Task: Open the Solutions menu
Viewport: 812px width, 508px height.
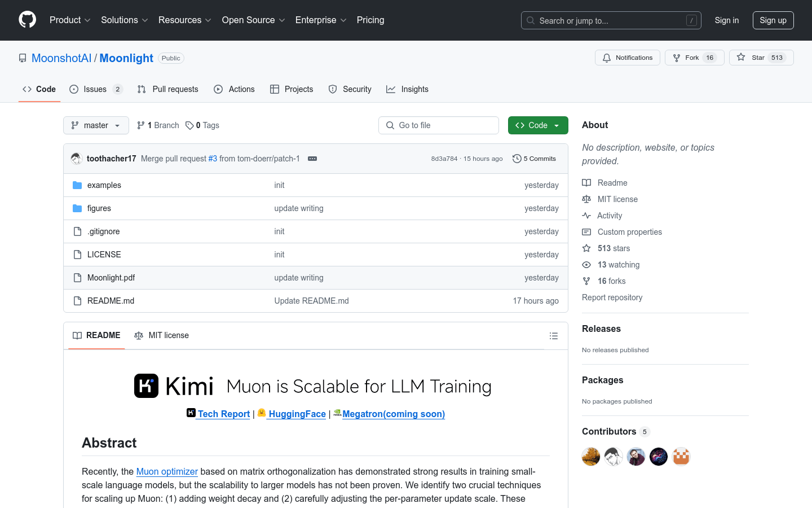Action: (125, 20)
